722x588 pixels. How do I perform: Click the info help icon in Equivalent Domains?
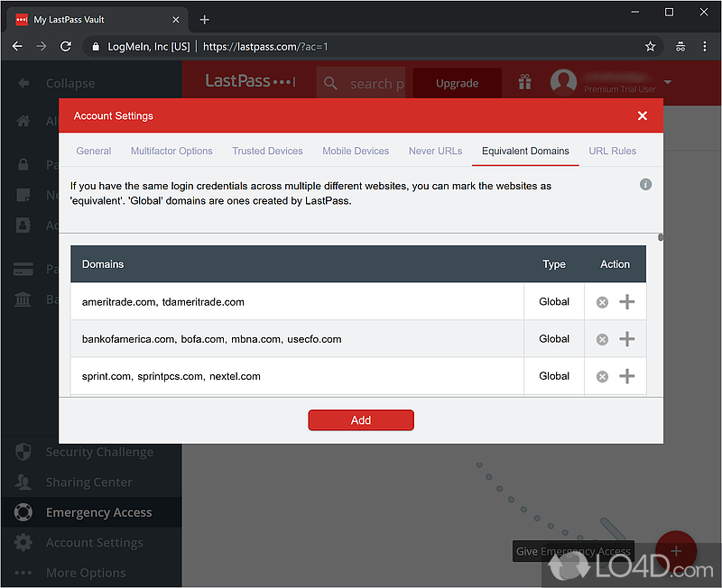pos(645,184)
